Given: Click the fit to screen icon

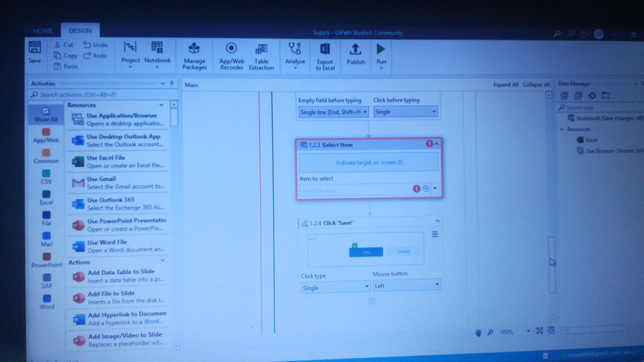Looking at the screenshot, I should pyautogui.click(x=539, y=331).
